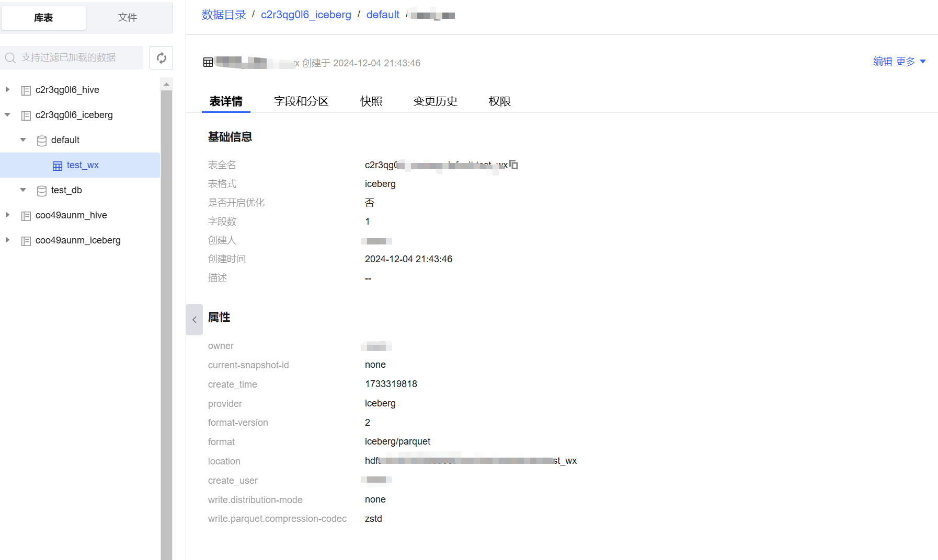Viewport: 938px width, 560px height.
Task: Open the 更多 dropdown menu
Action: click(x=911, y=62)
